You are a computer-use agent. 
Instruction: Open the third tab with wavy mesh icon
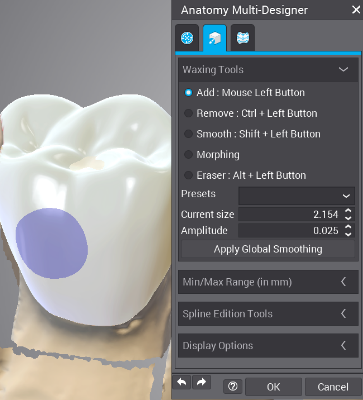pos(243,38)
